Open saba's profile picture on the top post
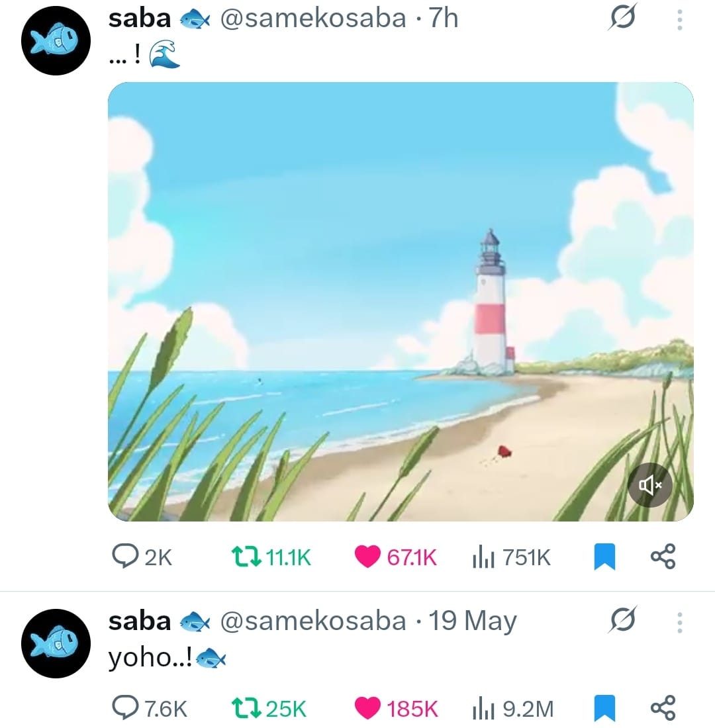 click(x=56, y=40)
